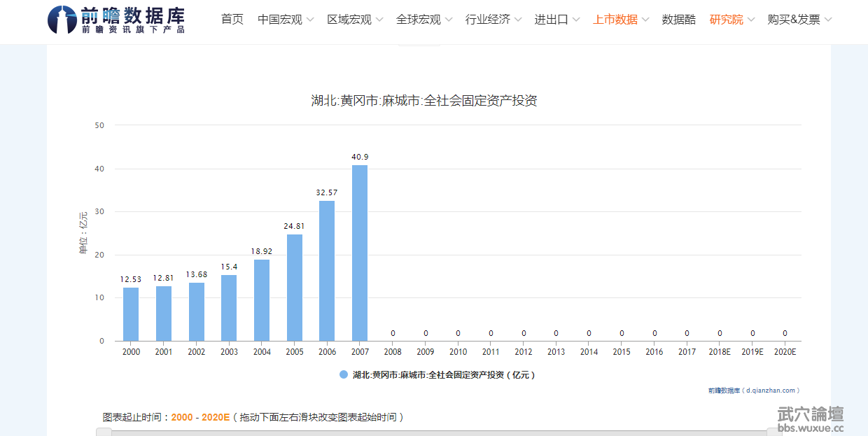The height and width of the screenshot is (436, 868).
Task: Select the 2004 bar in the chart
Action: [x=262, y=300]
